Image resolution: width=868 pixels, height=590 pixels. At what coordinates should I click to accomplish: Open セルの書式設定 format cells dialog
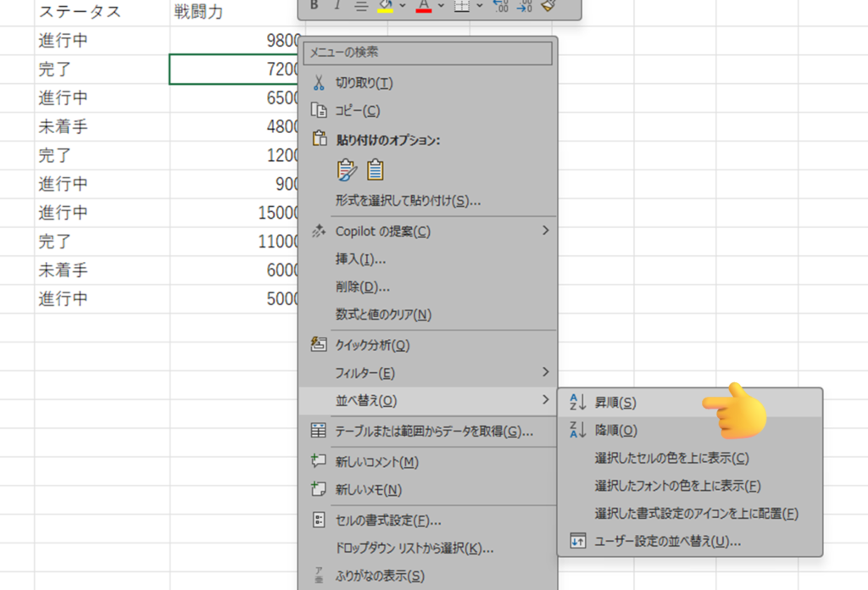pyautogui.click(x=387, y=520)
